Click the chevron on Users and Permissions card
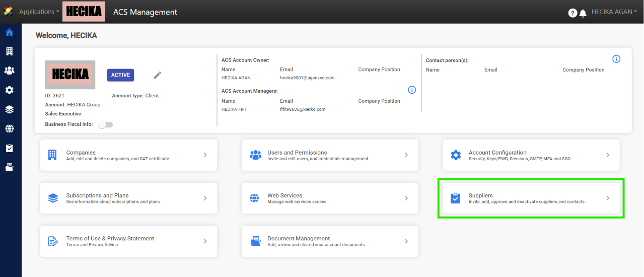Screen dimensions: 644x277 (406, 155)
